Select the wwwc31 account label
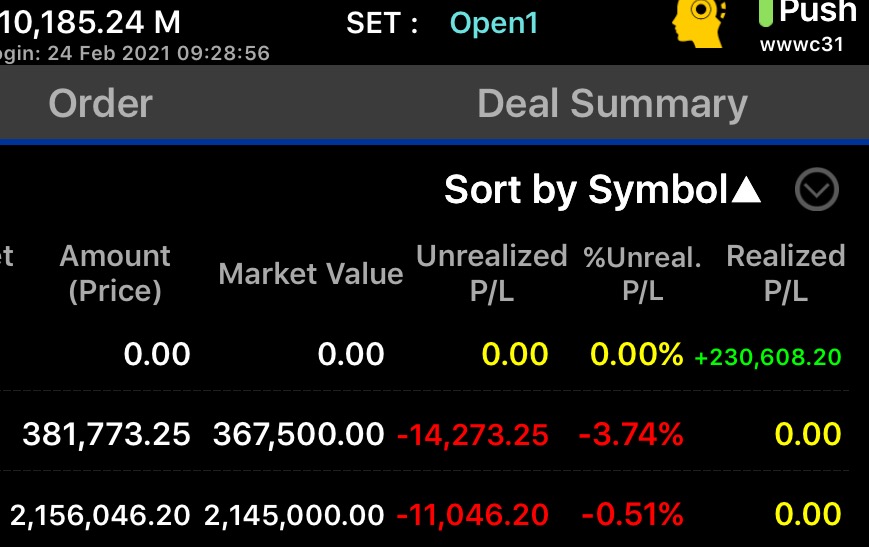This screenshot has height=547, width=869. pyautogui.click(x=801, y=44)
